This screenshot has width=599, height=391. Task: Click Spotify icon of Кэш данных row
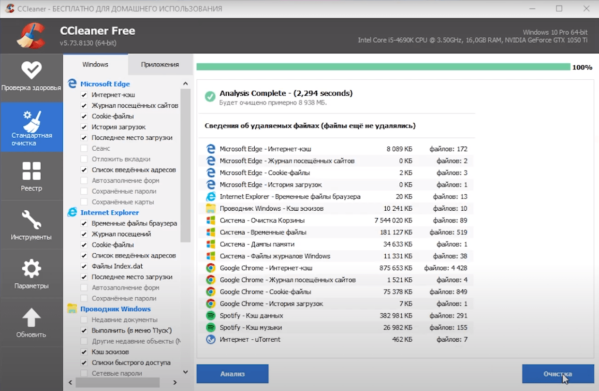[210, 315]
